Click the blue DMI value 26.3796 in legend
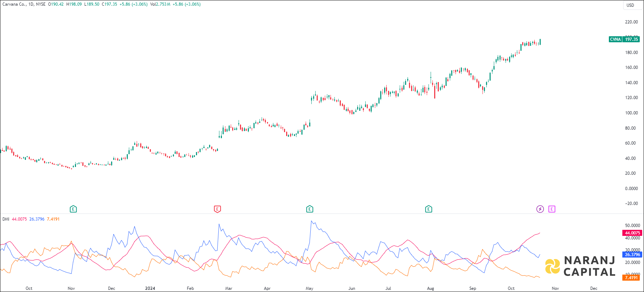 tap(37, 219)
